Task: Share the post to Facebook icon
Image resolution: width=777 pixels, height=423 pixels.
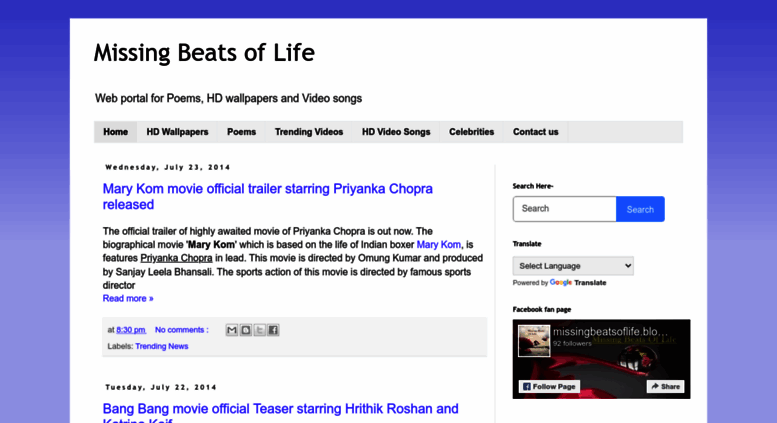Action: click(x=273, y=330)
